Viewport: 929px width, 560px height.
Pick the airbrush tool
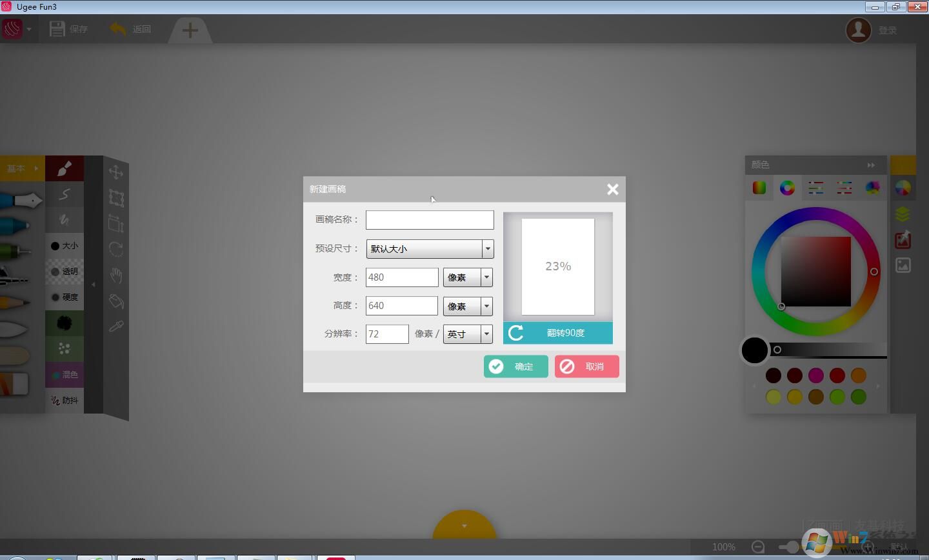[14, 277]
